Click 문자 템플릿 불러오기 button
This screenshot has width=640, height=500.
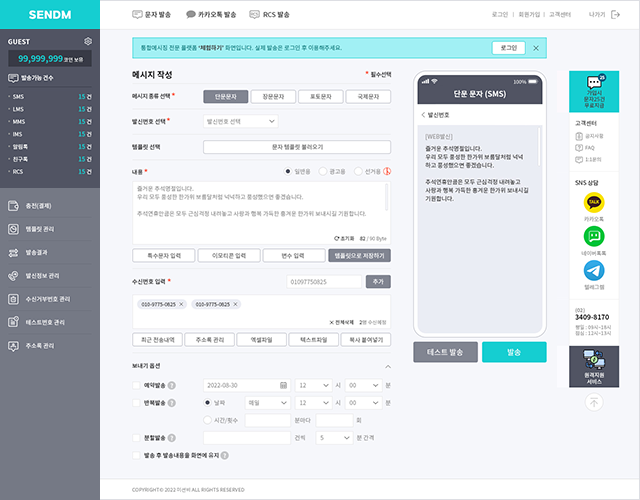click(297, 147)
